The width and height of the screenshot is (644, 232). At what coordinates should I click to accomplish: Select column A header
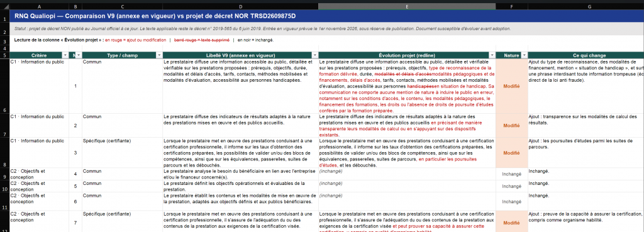(x=39, y=6)
